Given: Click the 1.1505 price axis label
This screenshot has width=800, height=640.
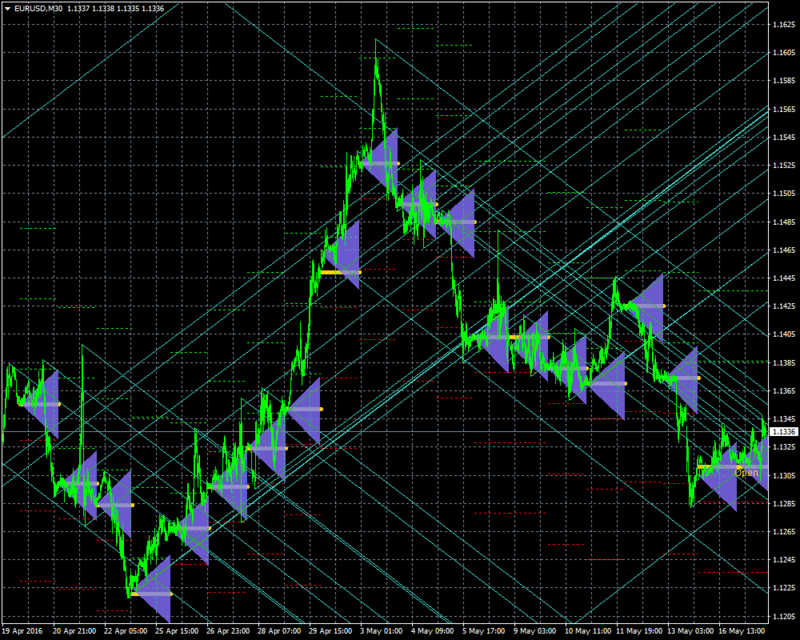Looking at the screenshot, I should click(x=784, y=193).
